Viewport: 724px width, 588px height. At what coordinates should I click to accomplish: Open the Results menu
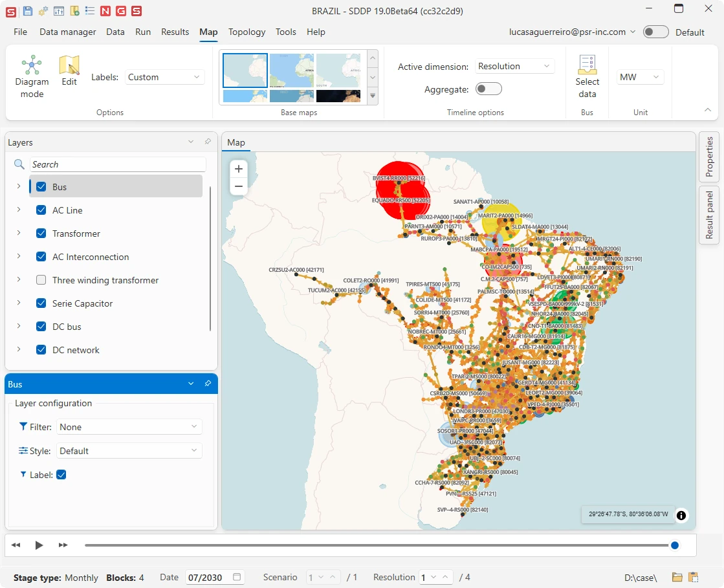[175, 32]
